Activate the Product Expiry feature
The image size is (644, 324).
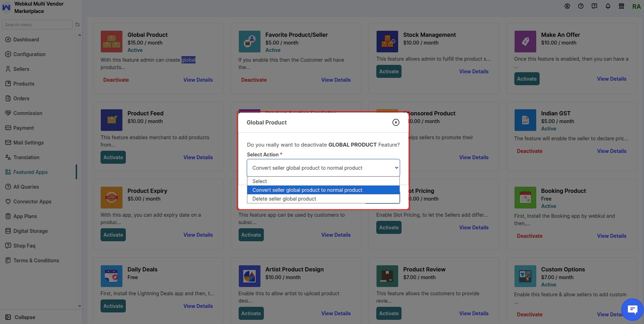click(x=113, y=235)
